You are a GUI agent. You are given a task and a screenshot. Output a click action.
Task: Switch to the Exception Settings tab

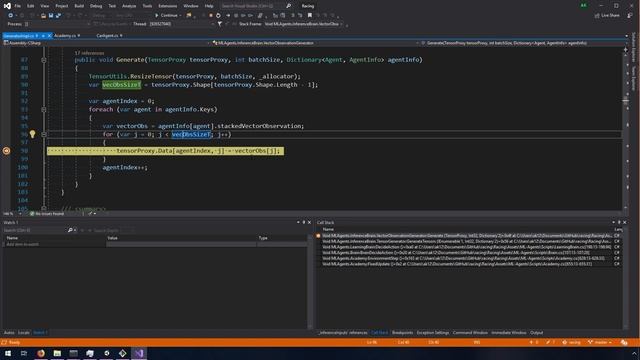tap(433, 333)
